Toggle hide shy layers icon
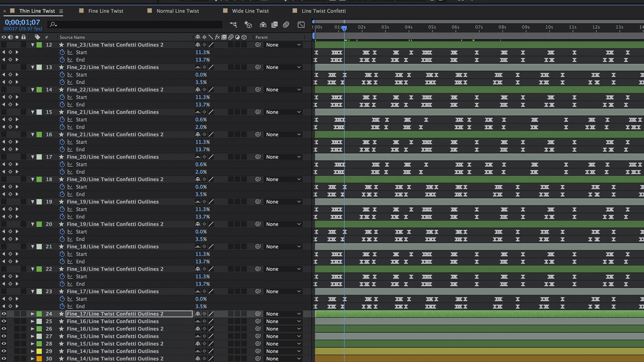The image size is (644, 362). pyautogui.click(x=263, y=25)
